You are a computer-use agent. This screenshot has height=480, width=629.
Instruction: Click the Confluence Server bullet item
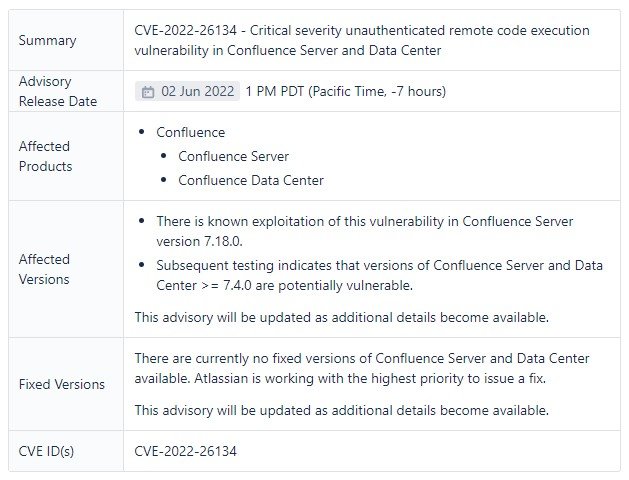pos(233,156)
